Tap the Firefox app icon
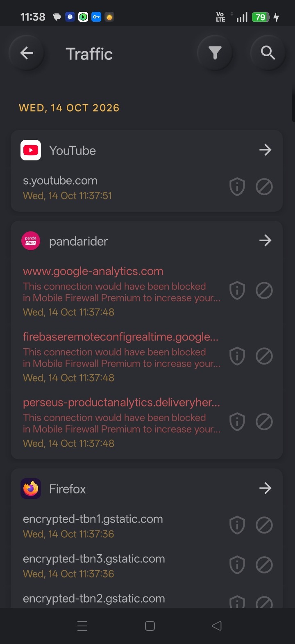 pyautogui.click(x=31, y=489)
